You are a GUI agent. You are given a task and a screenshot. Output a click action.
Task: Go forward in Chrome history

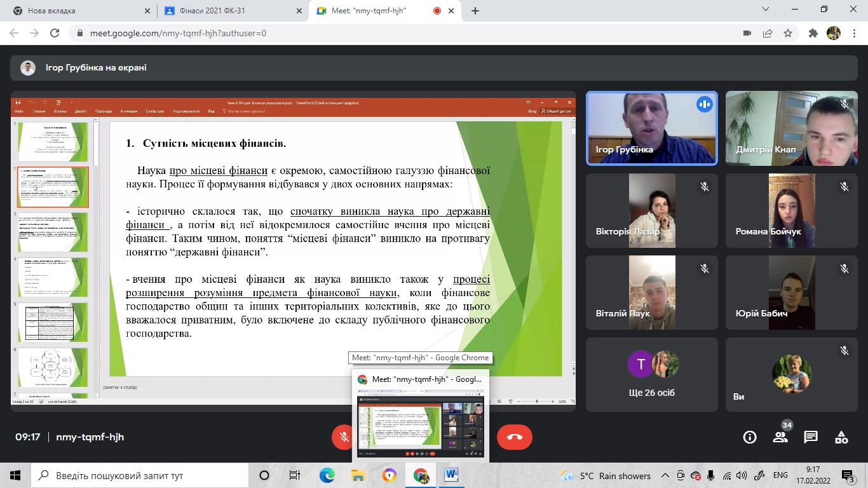click(35, 34)
